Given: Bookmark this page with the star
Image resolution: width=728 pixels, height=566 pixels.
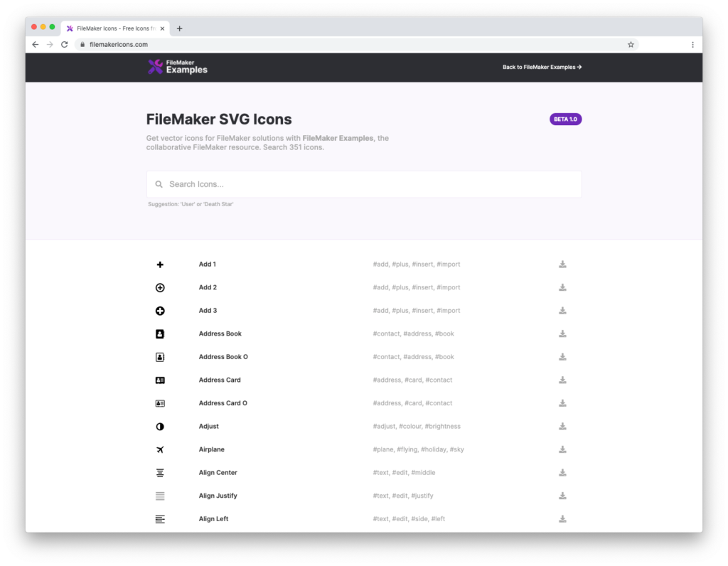Looking at the screenshot, I should (631, 45).
